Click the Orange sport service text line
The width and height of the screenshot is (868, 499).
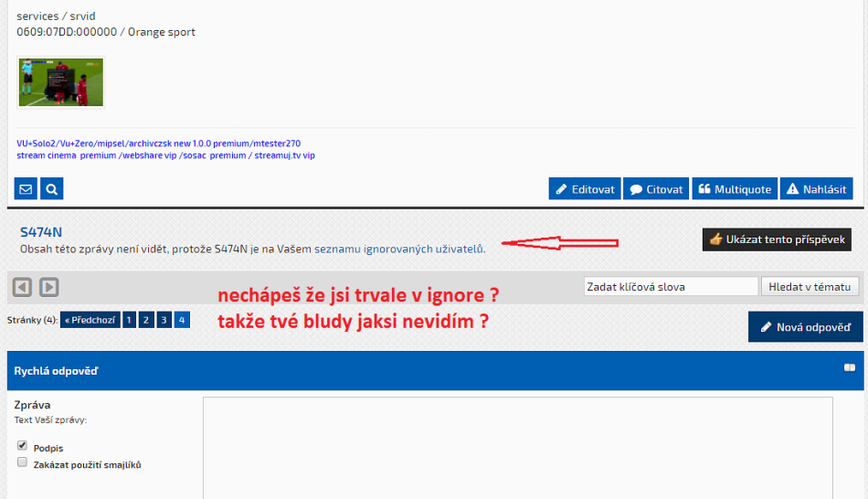point(106,32)
